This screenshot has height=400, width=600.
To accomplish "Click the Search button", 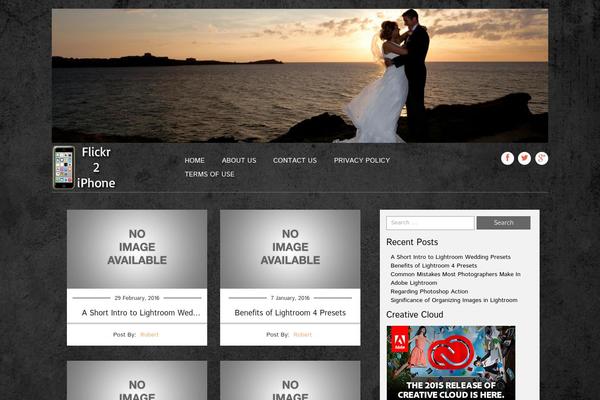I will click(504, 223).
